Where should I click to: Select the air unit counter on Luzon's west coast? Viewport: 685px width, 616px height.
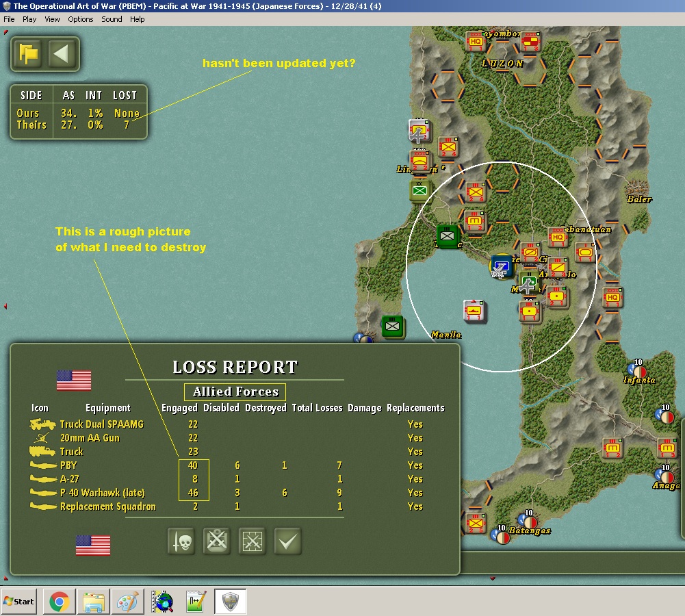(x=419, y=131)
